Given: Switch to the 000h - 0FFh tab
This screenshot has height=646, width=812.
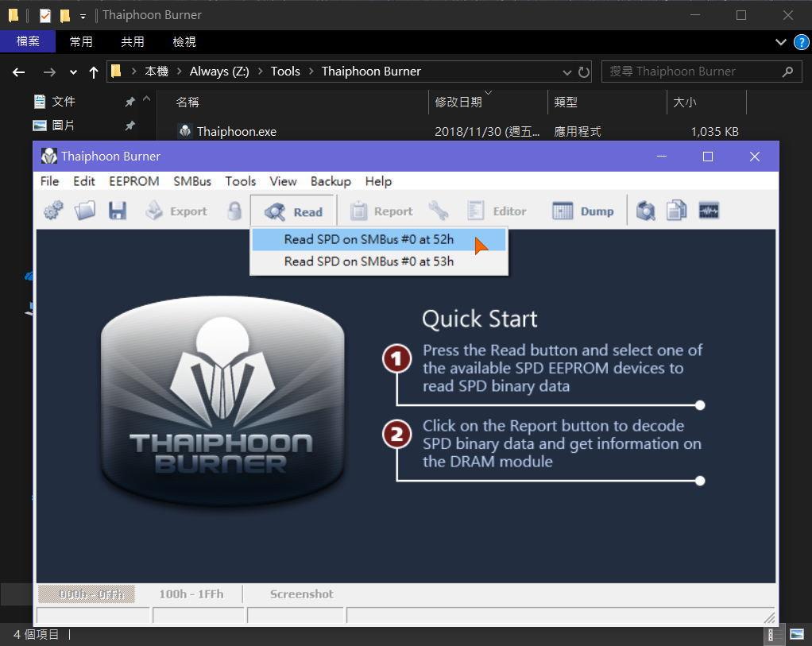Looking at the screenshot, I should click(87, 594).
